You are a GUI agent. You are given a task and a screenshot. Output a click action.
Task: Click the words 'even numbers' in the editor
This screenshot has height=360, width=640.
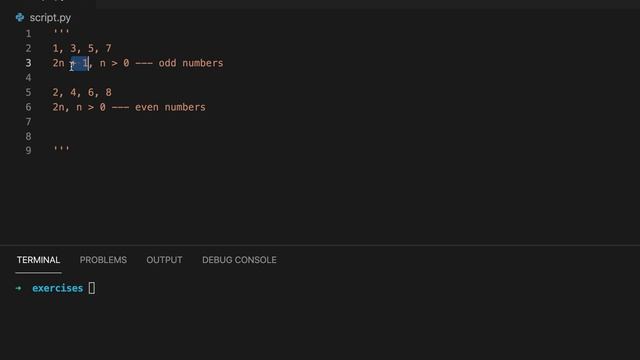170,107
